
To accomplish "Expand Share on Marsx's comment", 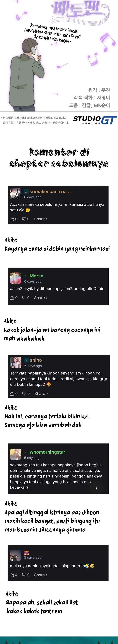I will tap(41, 298).
